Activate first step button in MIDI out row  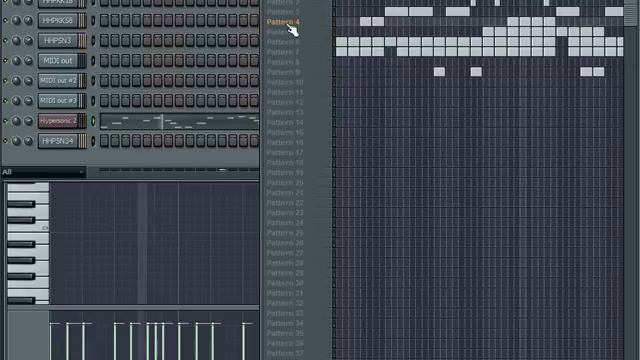[104, 60]
